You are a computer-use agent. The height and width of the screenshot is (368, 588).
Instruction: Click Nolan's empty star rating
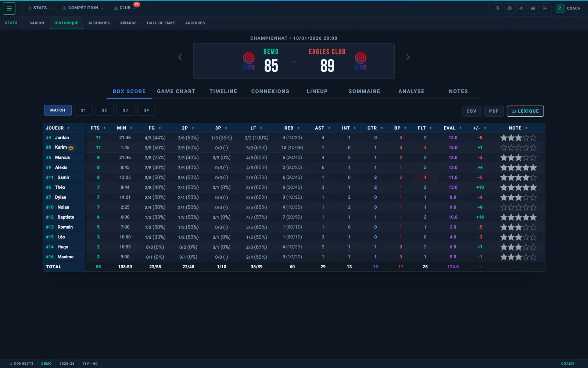[x=519, y=207]
